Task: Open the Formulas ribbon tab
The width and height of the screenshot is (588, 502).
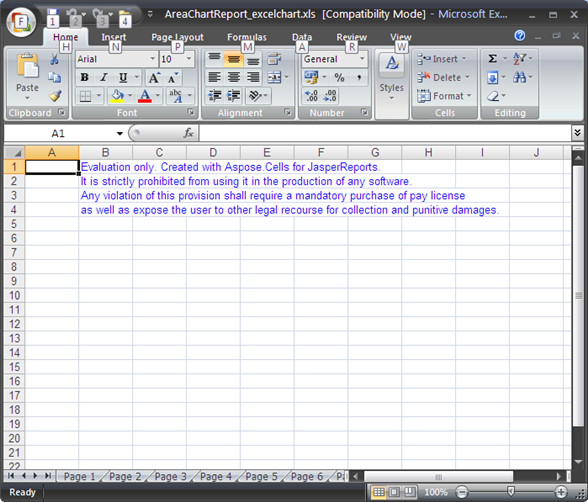Action: pyautogui.click(x=247, y=37)
